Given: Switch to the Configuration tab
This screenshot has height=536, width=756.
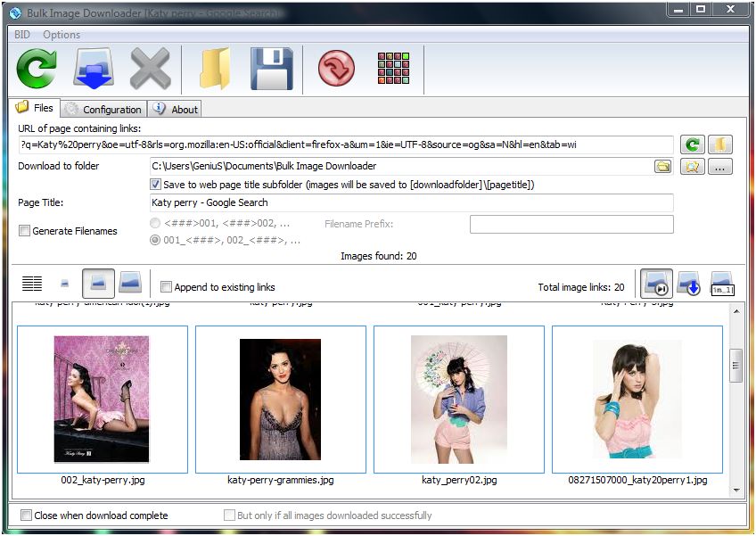Looking at the screenshot, I should [x=103, y=110].
